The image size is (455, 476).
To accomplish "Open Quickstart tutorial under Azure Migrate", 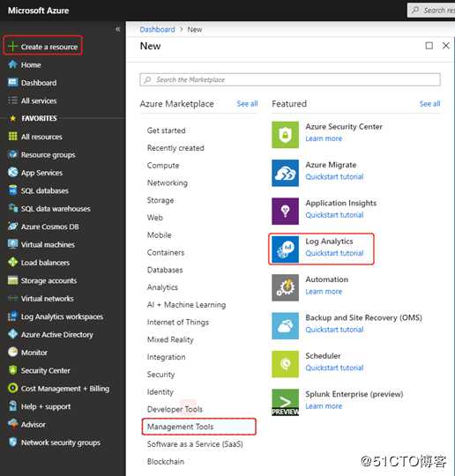I will 334,176.
